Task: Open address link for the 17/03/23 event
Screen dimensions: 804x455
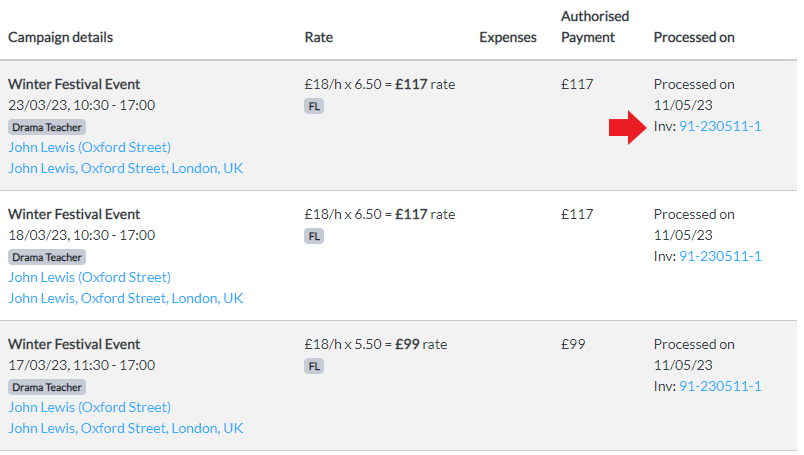Action: tap(126, 428)
